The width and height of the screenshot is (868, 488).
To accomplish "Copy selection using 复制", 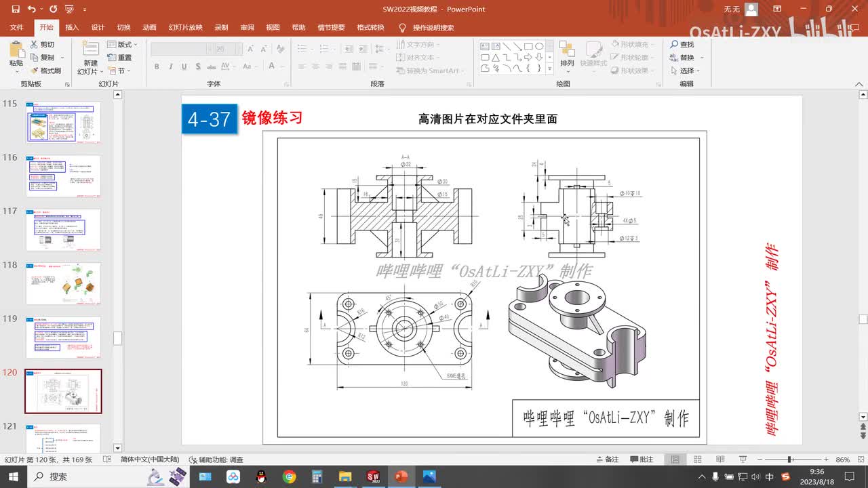I will 42,58.
